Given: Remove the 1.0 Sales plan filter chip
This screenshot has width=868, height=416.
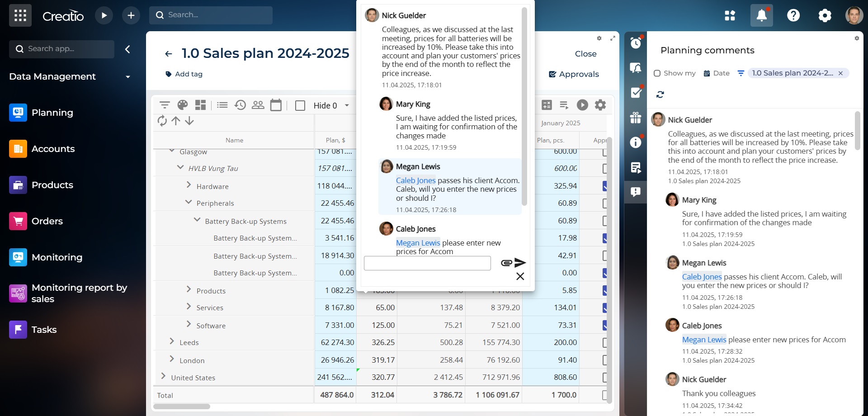Looking at the screenshot, I should pos(840,73).
